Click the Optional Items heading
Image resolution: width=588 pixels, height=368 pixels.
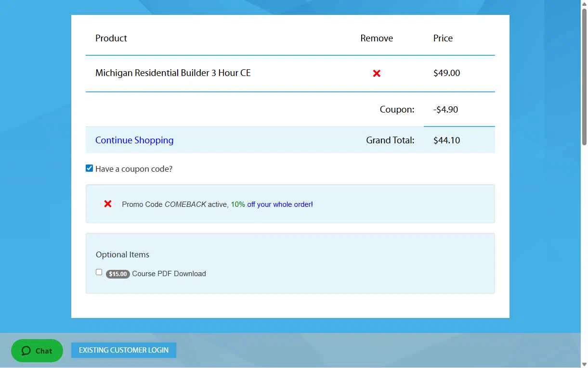click(x=122, y=254)
